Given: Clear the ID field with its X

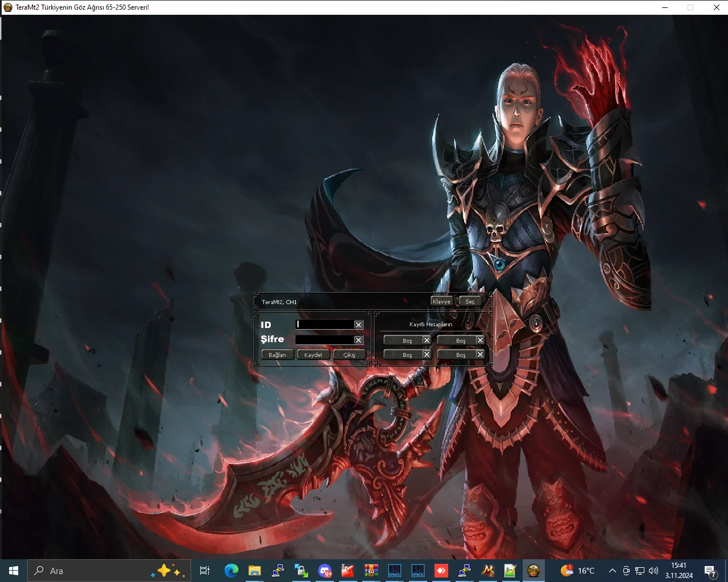Looking at the screenshot, I should pyautogui.click(x=358, y=325).
